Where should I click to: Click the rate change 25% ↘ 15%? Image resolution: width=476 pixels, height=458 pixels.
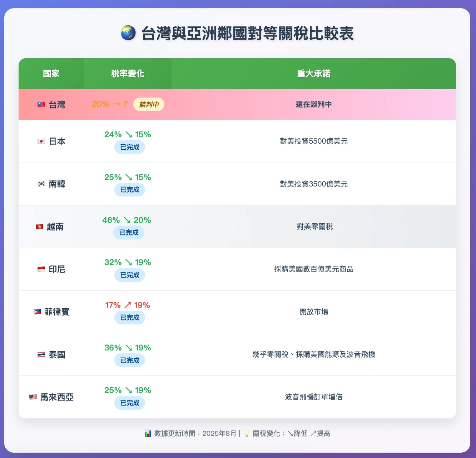[x=128, y=177]
